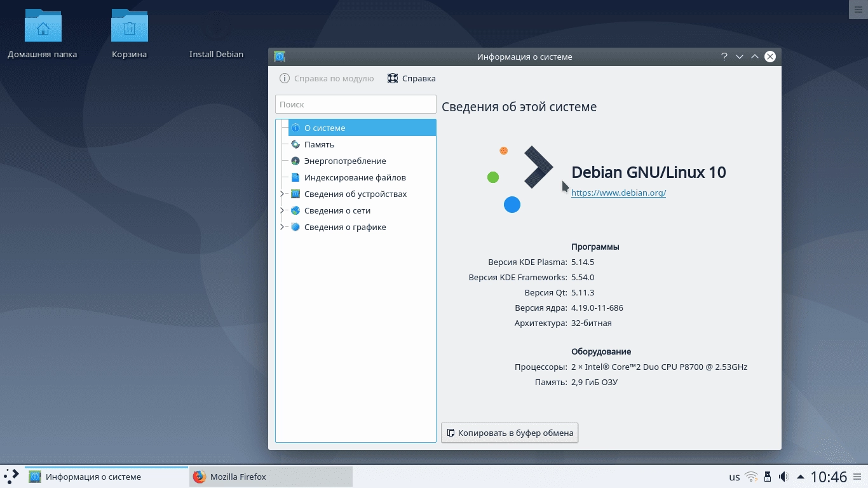Click the title bar question-mark help button
Screen dimensions: 868x488
tap(724, 57)
